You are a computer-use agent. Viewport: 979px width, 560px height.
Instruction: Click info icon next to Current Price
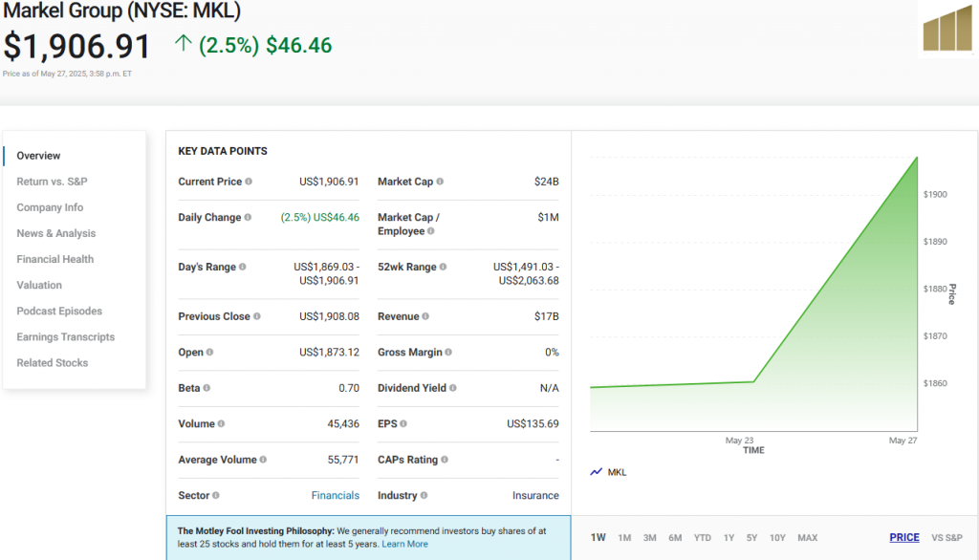pos(249,182)
